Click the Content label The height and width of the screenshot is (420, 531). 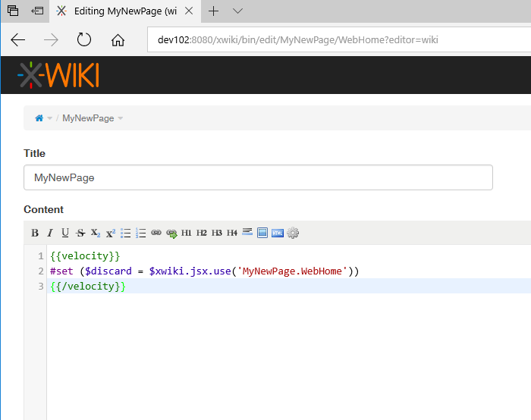(x=44, y=209)
